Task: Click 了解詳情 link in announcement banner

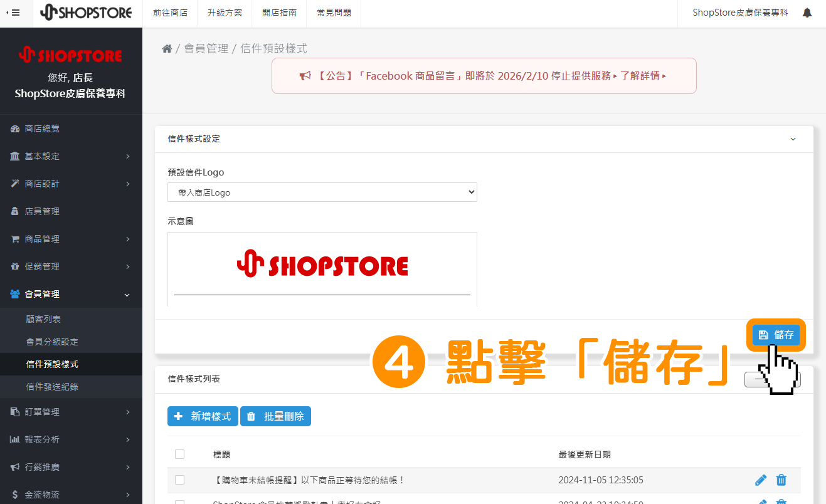Action: click(643, 76)
